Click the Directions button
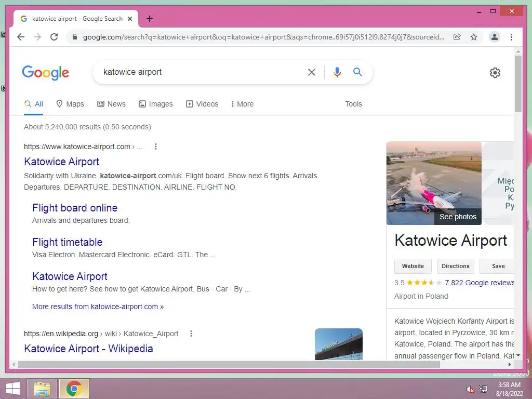Image resolution: width=532 pixels, height=399 pixels. (x=455, y=266)
